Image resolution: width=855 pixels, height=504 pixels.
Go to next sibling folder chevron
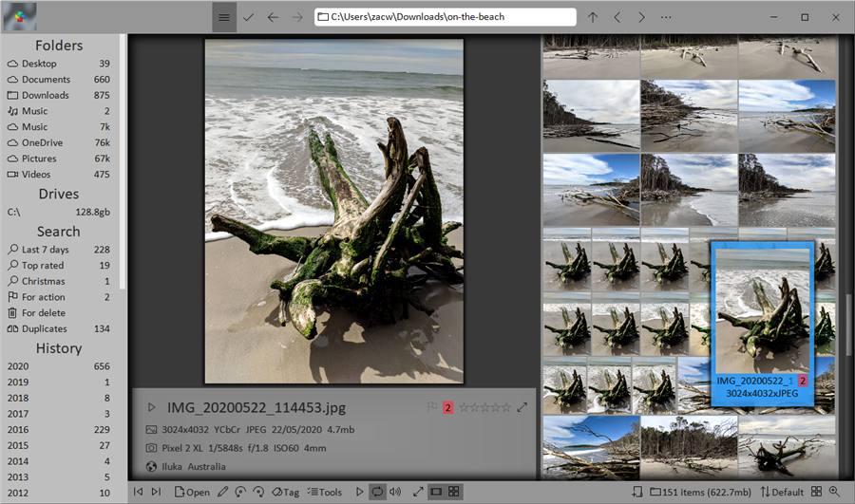(641, 17)
